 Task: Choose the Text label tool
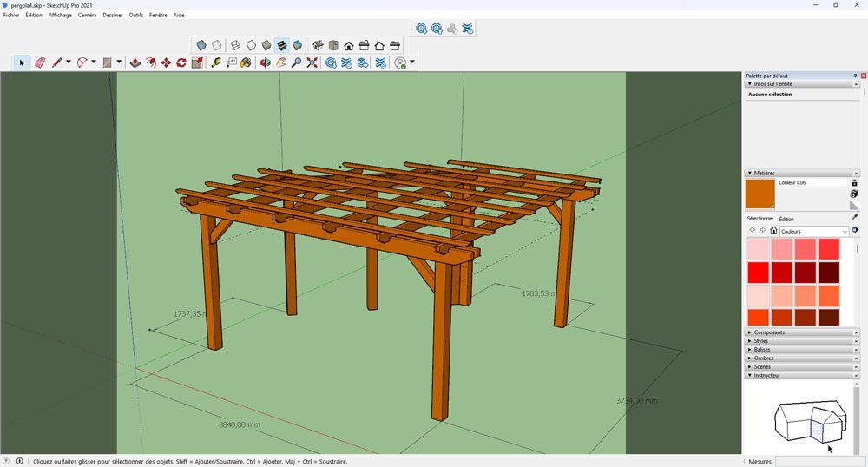coord(232,62)
